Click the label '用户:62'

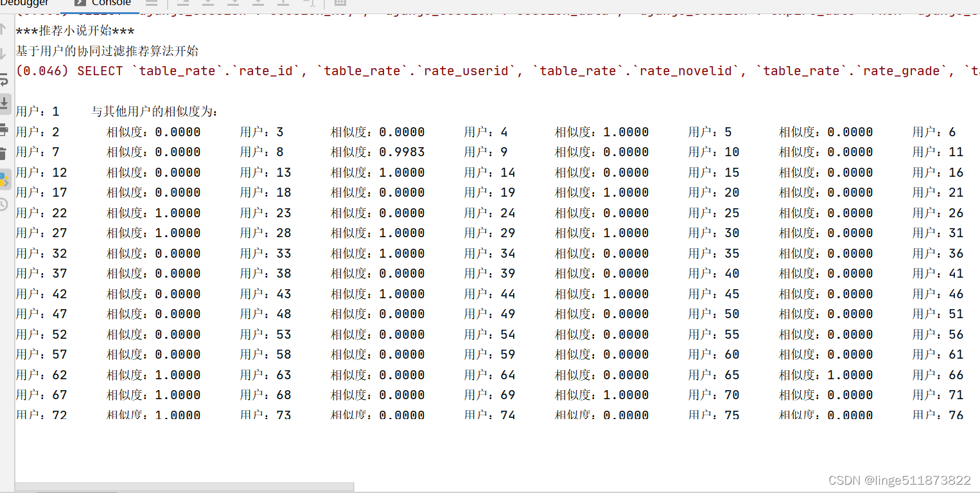point(41,375)
